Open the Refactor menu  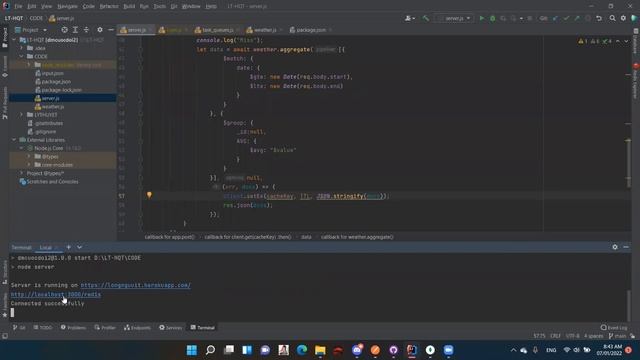coord(109,6)
